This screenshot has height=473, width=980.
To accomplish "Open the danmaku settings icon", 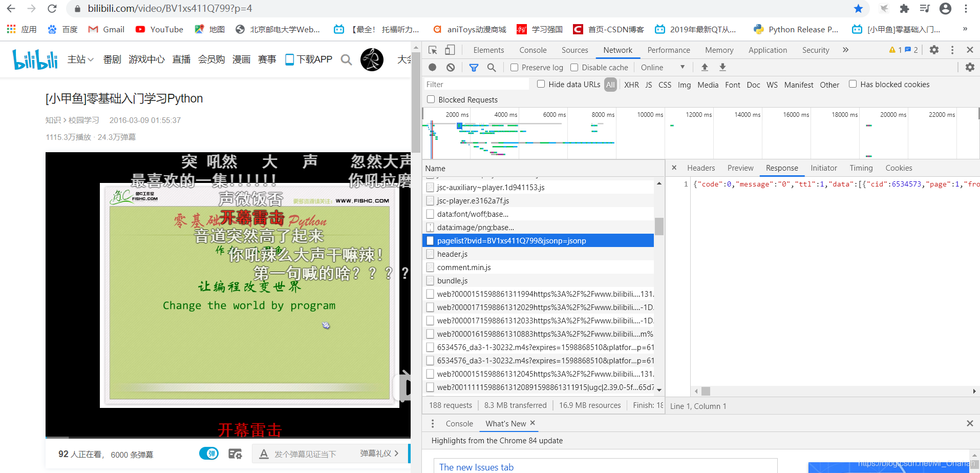I will 235,454.
